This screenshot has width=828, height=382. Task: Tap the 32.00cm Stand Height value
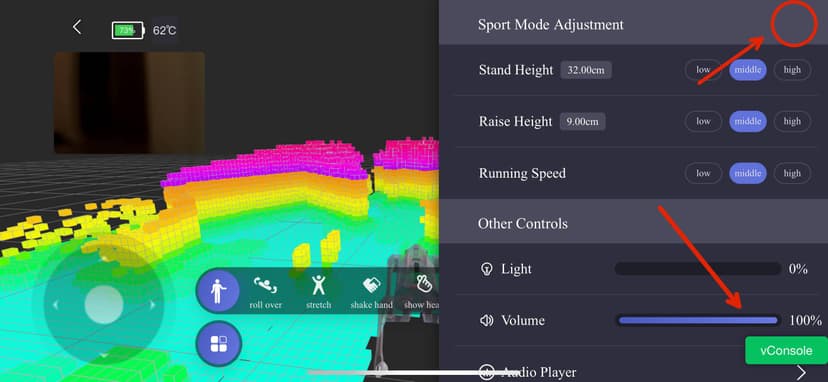(x=586, y=70)
